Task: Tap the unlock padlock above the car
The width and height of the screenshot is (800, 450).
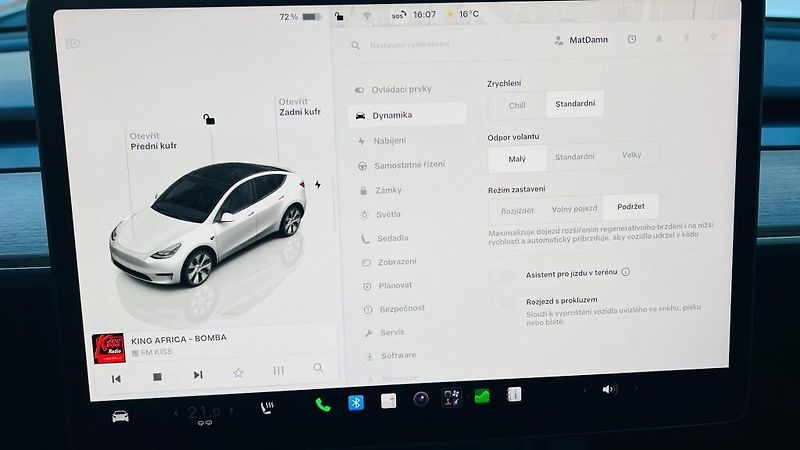Action: [x=209, y=119]
